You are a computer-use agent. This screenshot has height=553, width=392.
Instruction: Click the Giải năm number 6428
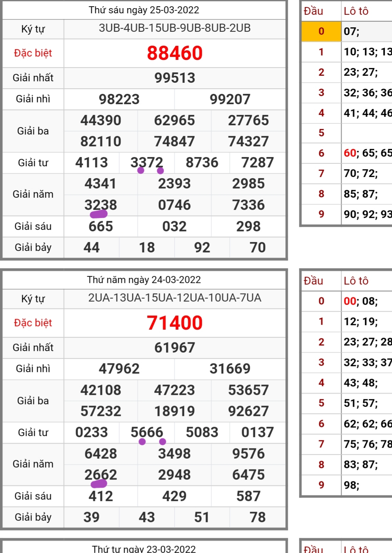tap(100, 454)
